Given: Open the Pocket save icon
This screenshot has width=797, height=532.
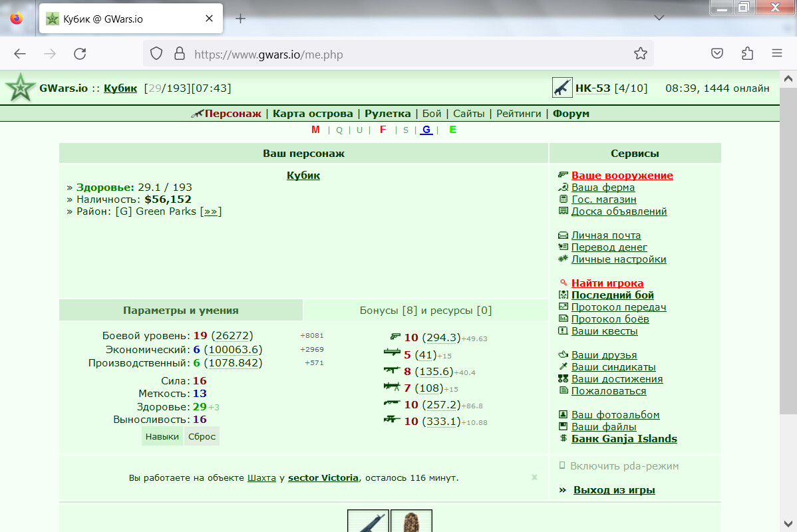Looking at the screenshot, I should tap(717, 53).
